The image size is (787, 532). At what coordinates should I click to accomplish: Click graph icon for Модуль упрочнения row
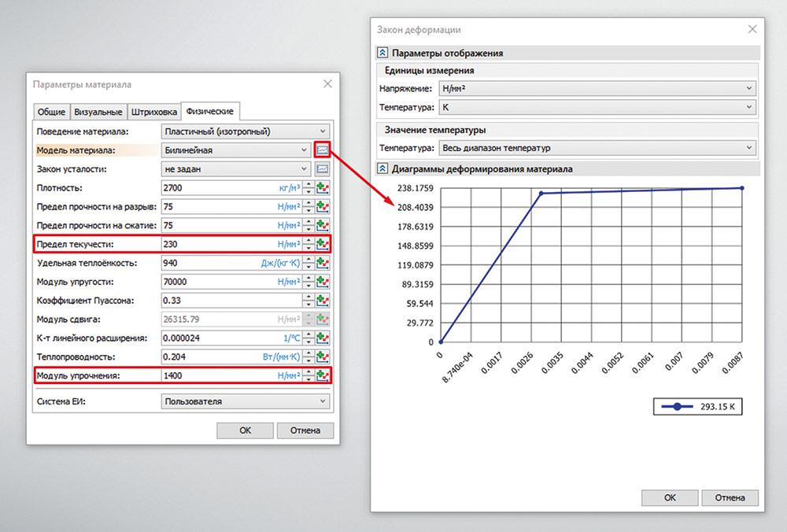pos(322,375)
